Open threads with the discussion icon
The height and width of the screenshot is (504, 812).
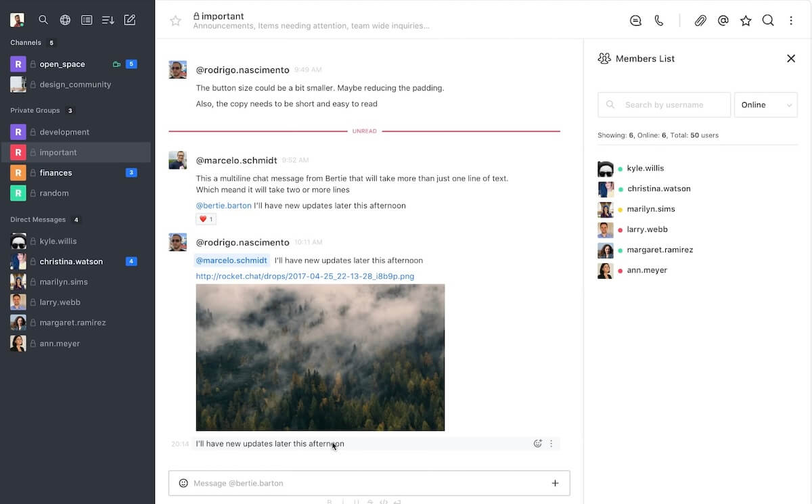(635, 20)
